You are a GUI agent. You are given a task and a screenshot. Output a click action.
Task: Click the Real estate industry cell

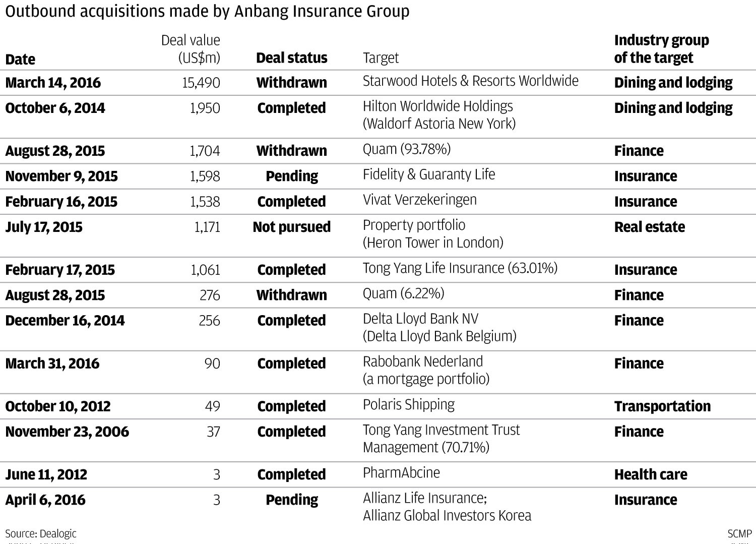(x=649, y=227)
